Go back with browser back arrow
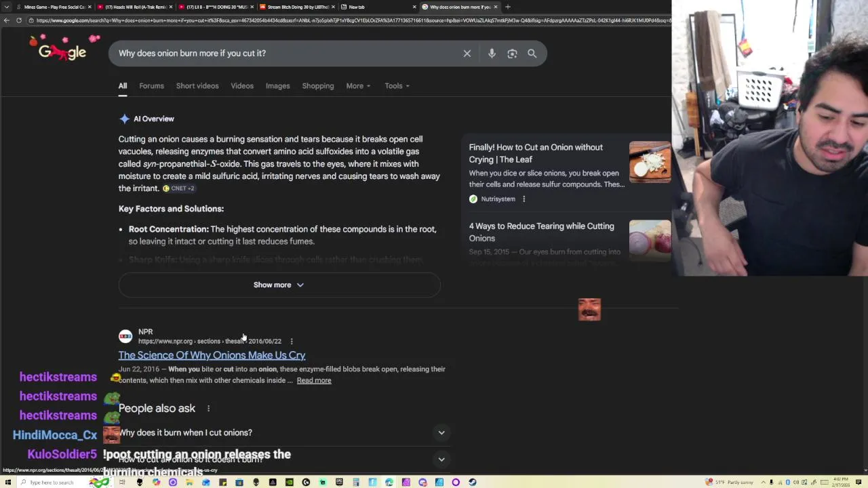Image resolution: width=868 pixels, height=488 pixels. pyautogui.click(x=7, y=20)
